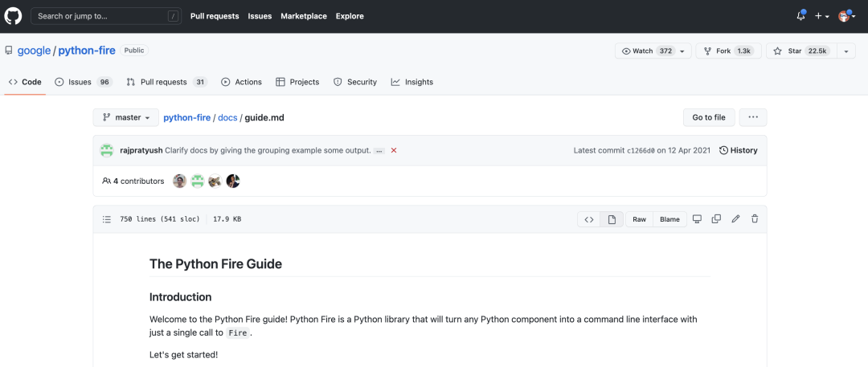Open the master branch dropdown

pos(125,117)
